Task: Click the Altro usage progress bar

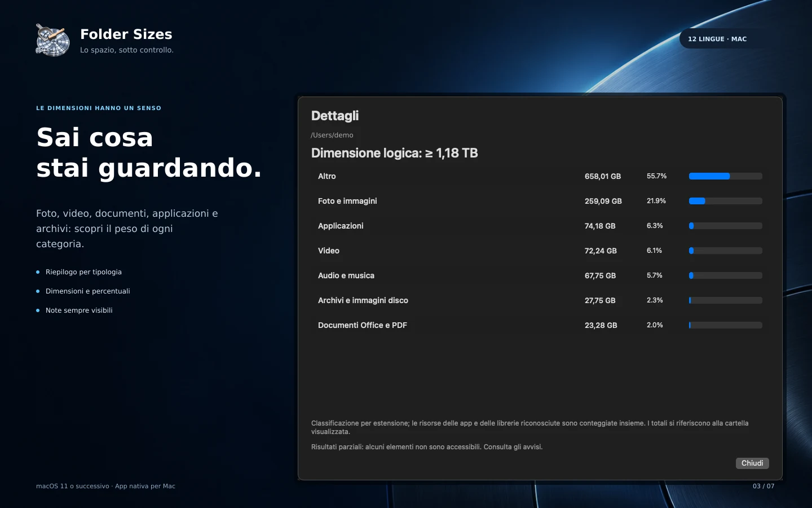Action: tap(726, 176)
